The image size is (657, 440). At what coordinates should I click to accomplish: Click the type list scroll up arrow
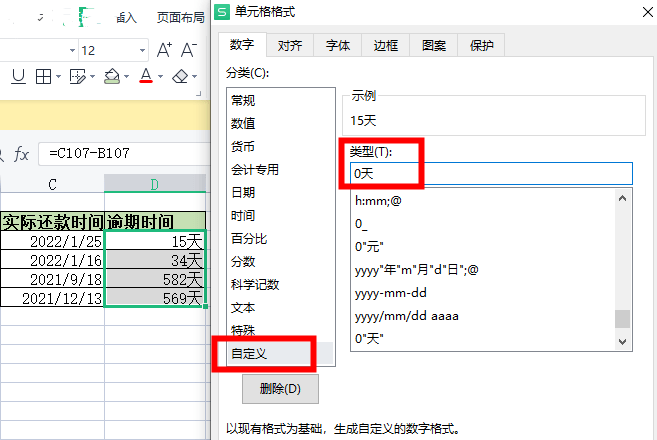(623, 198)
